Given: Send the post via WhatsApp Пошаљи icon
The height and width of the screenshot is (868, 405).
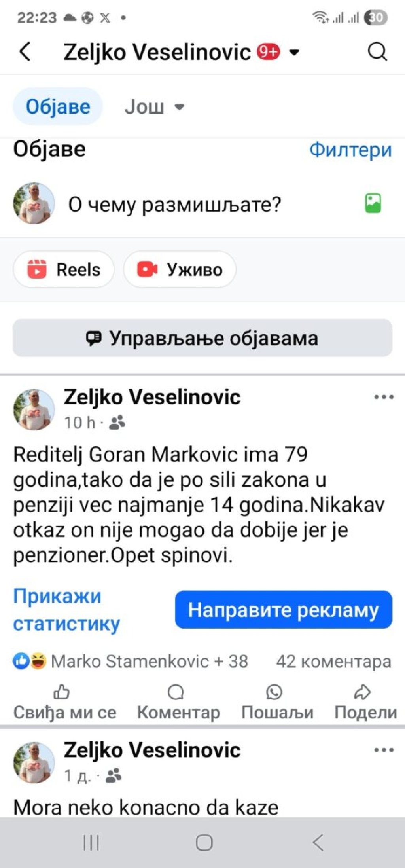Looking at the screenshot, I should (x=274, y=692).
